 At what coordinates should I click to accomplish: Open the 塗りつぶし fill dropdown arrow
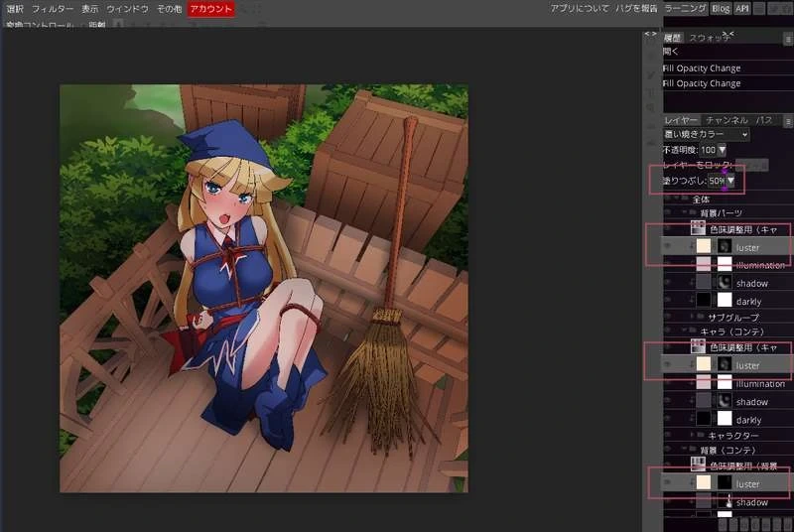point(730,181)
